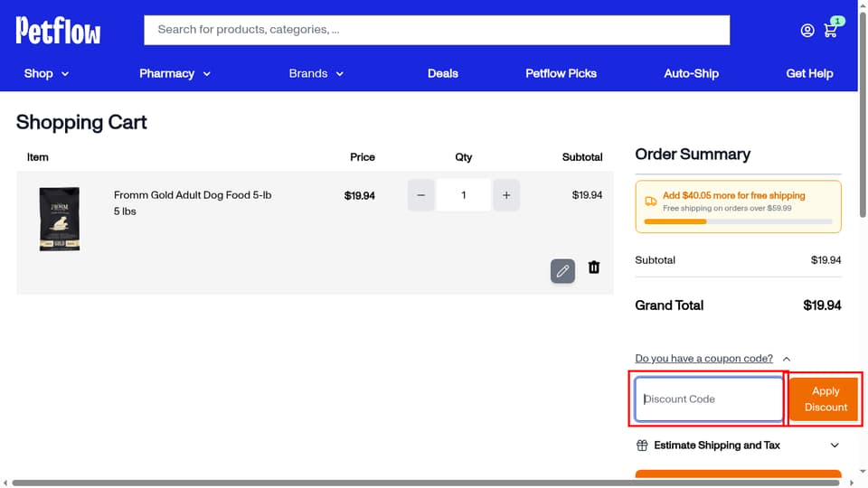The image size is (868, 488).
Task: Click the 'Order Summary' heading
Action: coord(693,155)
